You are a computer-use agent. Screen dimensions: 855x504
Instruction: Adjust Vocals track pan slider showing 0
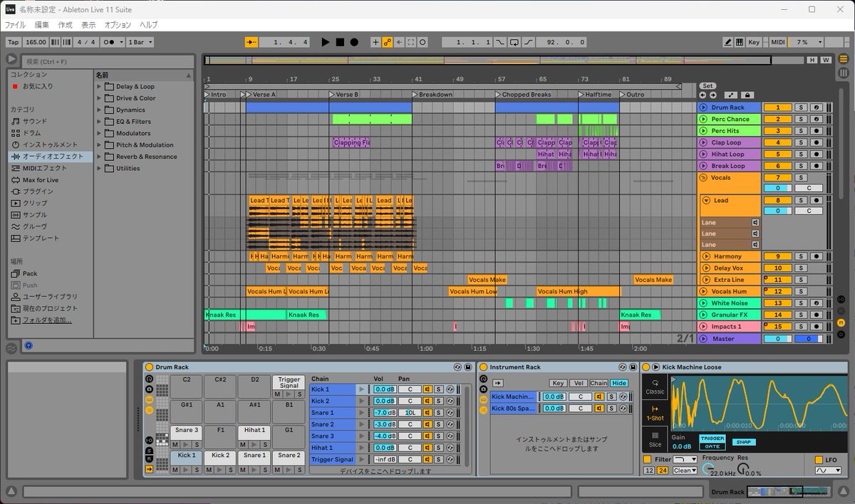pos(777,189)
